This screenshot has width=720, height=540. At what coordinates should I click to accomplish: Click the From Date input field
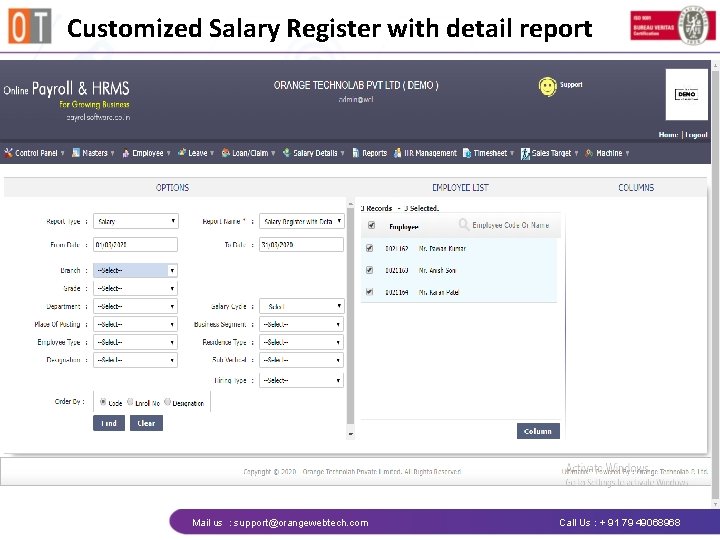pyautogui.click(x=135, y=244)
